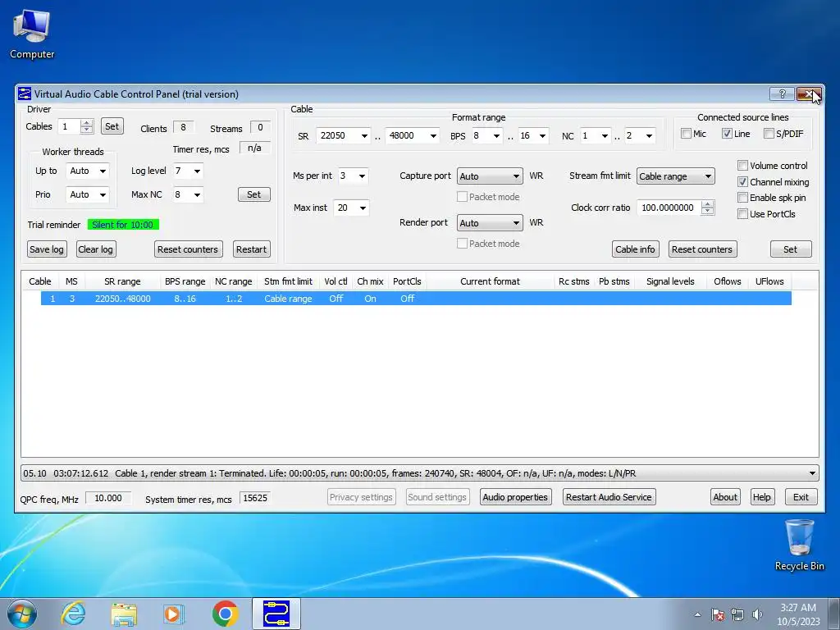The image size is (840, 630).
Task: Enable the Use PortCls checkbox
Action: (x=742, y=214)
